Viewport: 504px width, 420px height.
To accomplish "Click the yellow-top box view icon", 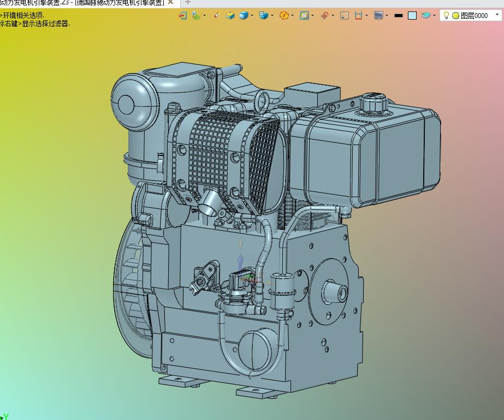I will click(x=230, y=16).
